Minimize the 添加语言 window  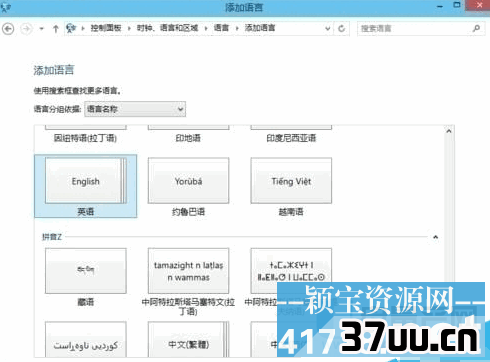pyautogui.click(x=440, y=6)
